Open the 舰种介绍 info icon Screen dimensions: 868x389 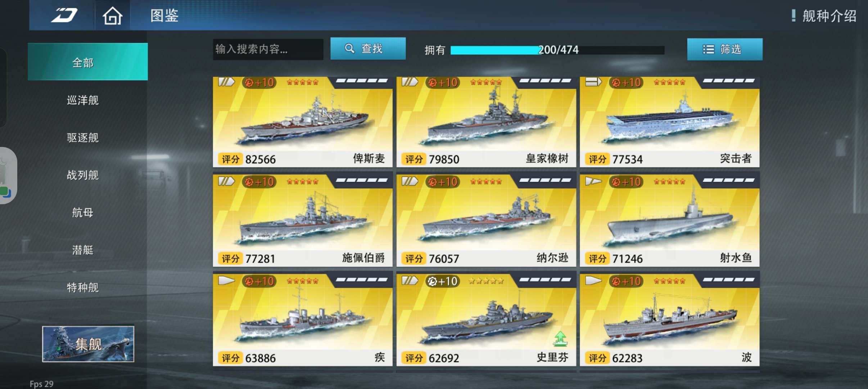point(793,15)
